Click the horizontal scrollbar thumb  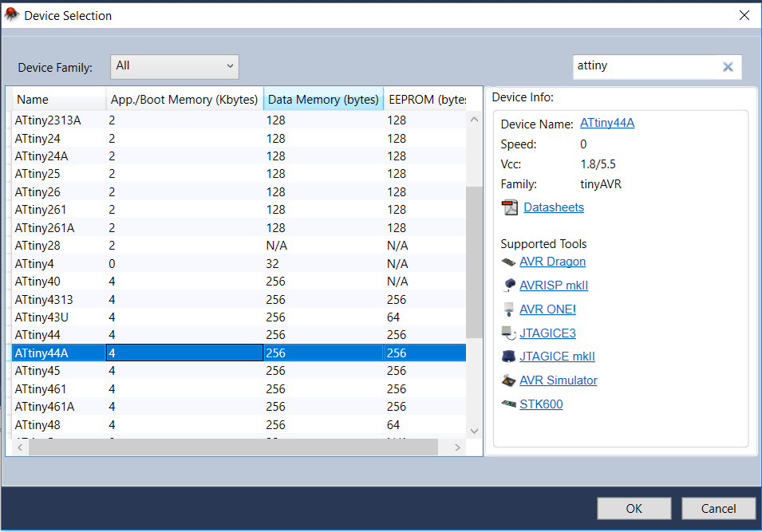pyautogui.click(x=233, y=447)
